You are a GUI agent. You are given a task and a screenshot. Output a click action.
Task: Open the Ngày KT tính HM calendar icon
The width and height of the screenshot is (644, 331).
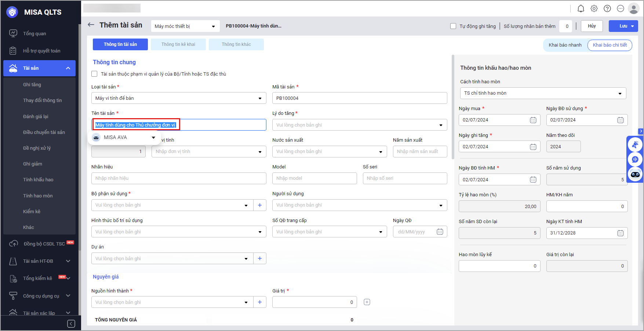click(620, 233)
